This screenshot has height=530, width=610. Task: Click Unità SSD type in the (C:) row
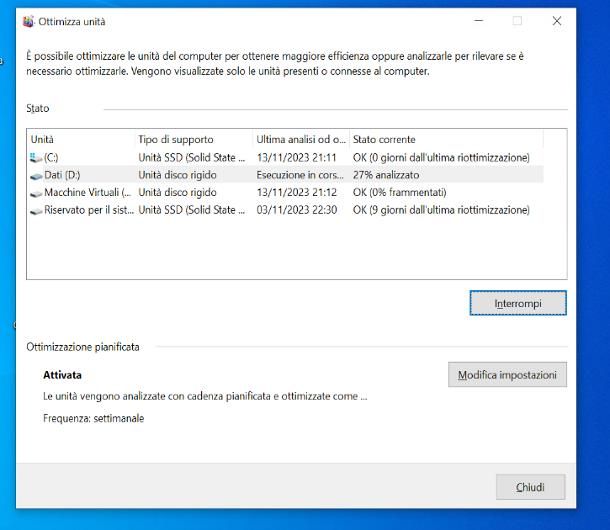[192, 158]
